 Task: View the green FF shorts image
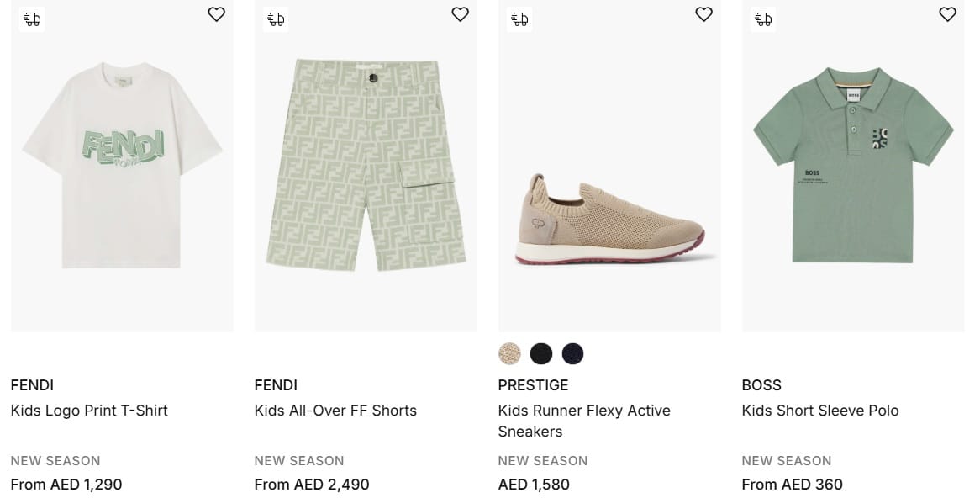click(x=366, y=165)
